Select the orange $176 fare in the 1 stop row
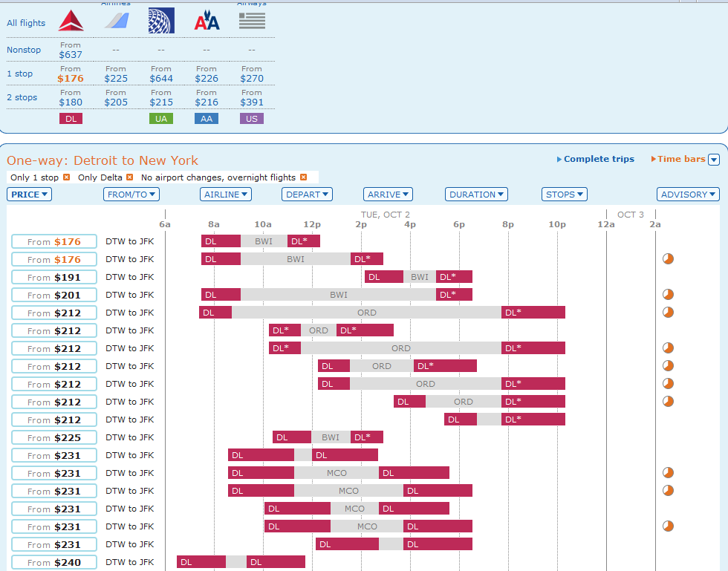 pos(71,79)
